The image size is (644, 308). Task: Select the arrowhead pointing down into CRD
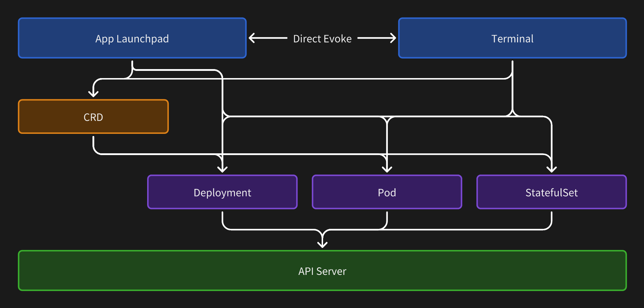point(94,94)
